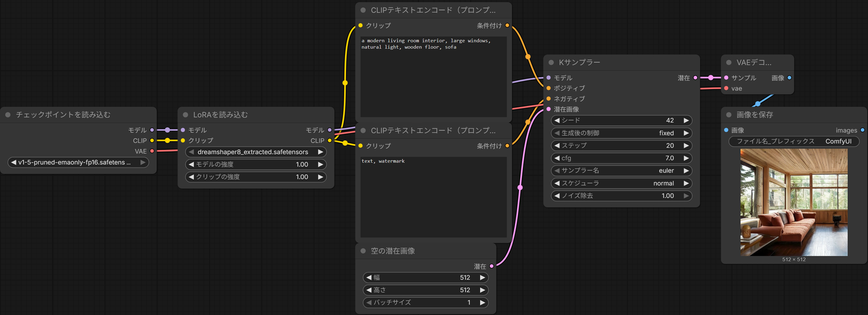Click the シード 42 value field

coord(622,121)
